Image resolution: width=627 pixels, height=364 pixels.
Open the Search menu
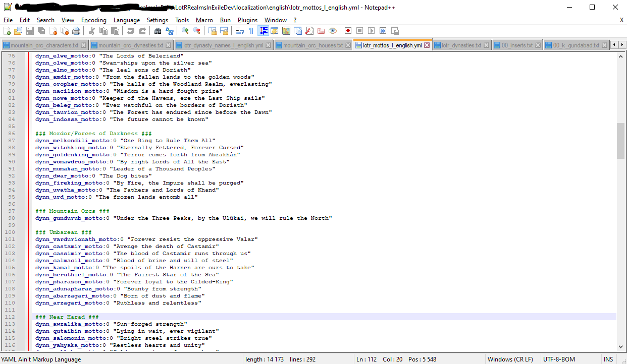(45, 20)
